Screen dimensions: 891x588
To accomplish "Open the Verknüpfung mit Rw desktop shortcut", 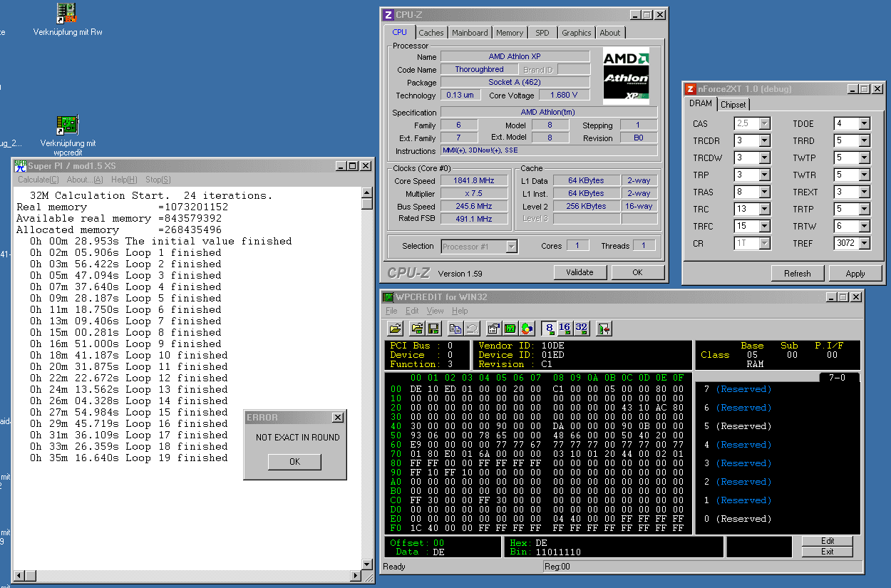I will tap(67, 19).
